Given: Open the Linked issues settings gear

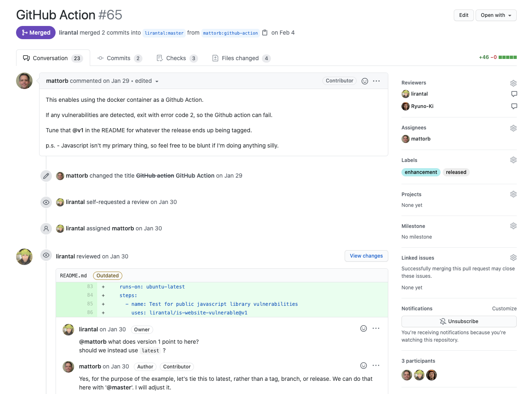Looking at the screenshot, I should point(513,258).
